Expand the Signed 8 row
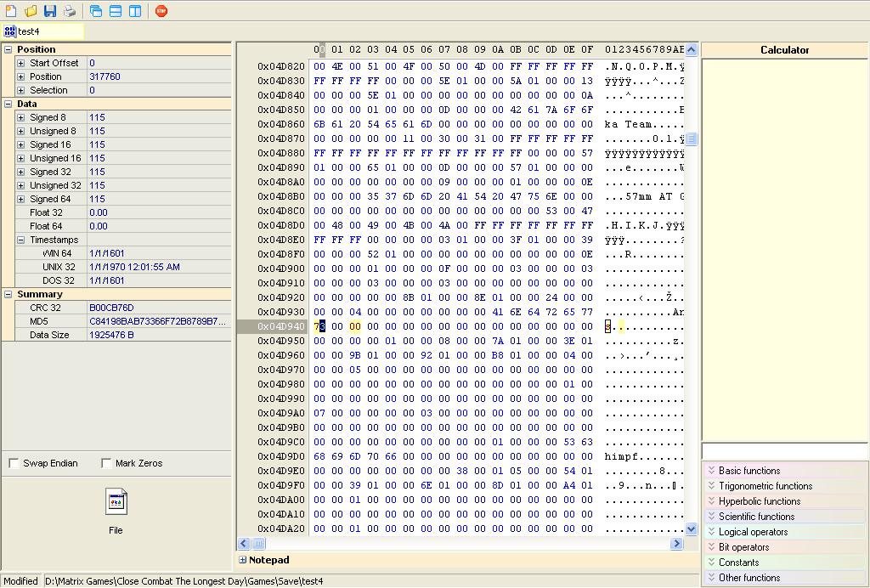 click(x=21, y=117)
